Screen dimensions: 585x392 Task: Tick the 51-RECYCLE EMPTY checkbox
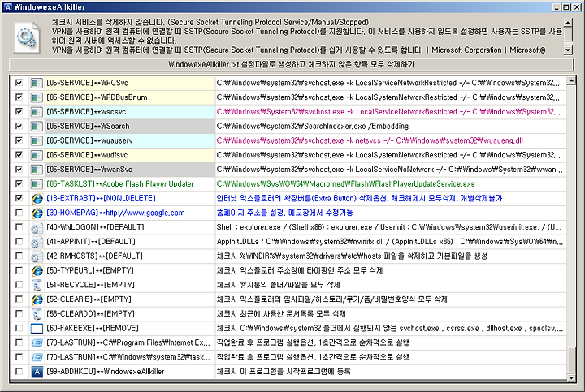click(19, 285)
